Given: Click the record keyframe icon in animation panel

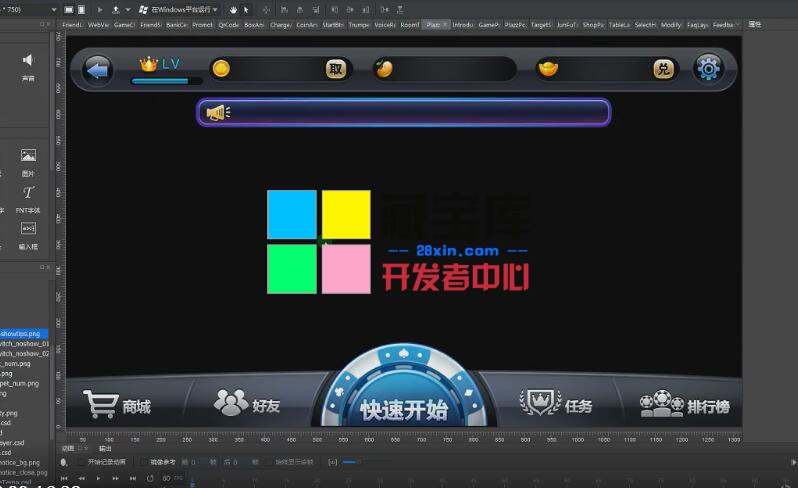Looking at the screenshot, I should tap(64, 462).
